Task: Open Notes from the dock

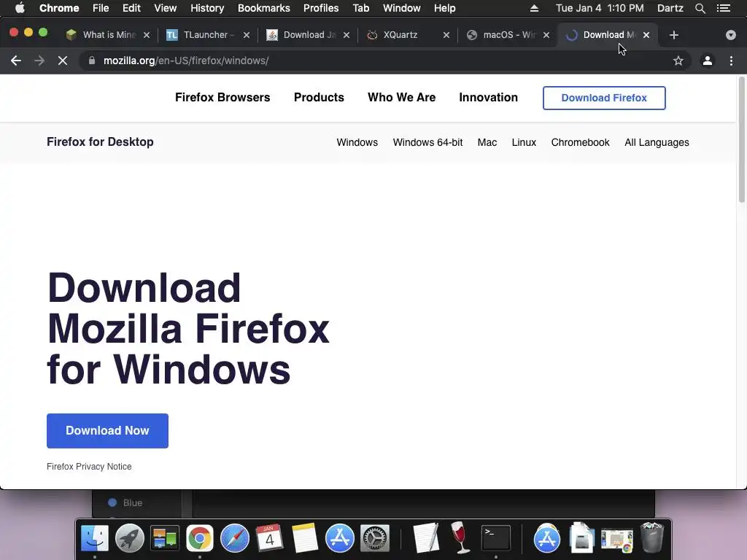Action: click(x=305, y=539)
